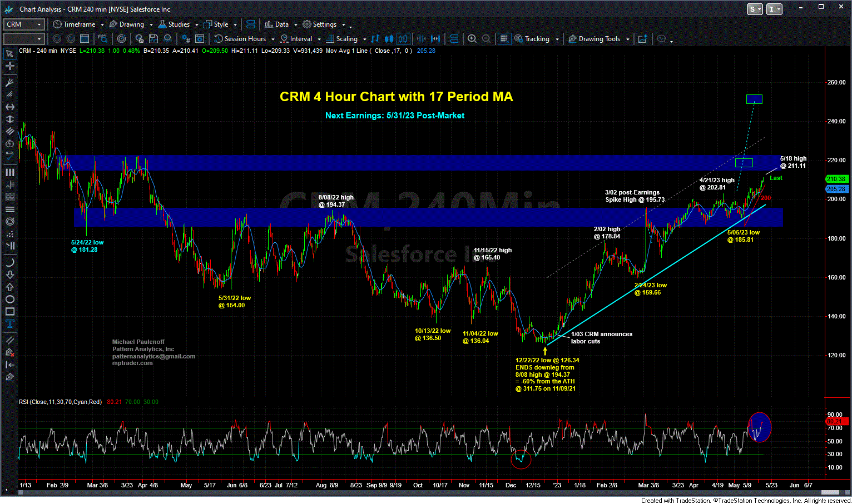The image size is (852, 504).
Task: Open the Timeframe menu
Action: [78, 24]
